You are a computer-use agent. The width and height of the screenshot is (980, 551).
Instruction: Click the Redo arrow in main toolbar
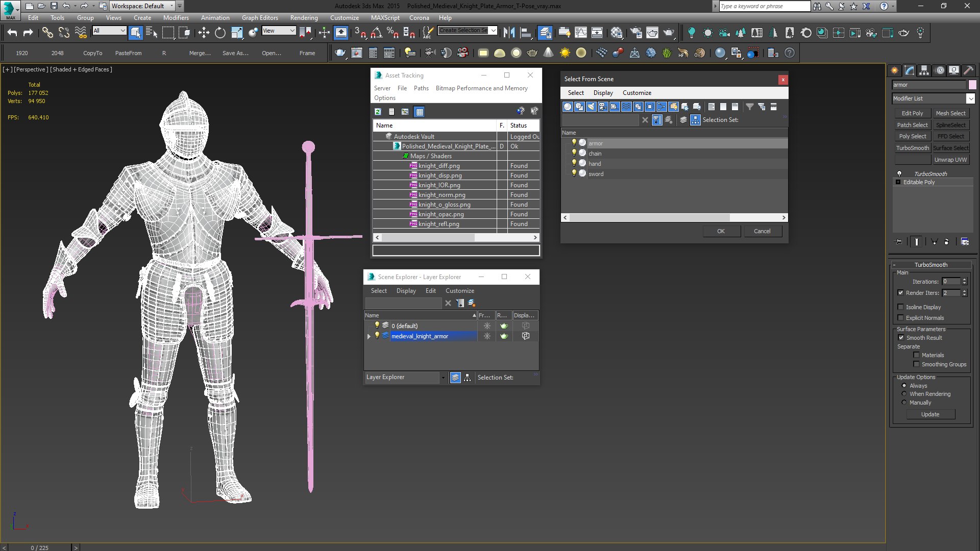[x=28, y=33]
